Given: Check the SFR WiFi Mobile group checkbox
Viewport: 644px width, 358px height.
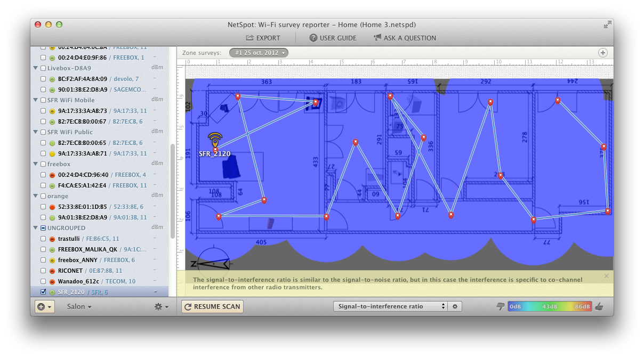Looking at the screenshot, I should click(43, 100).
